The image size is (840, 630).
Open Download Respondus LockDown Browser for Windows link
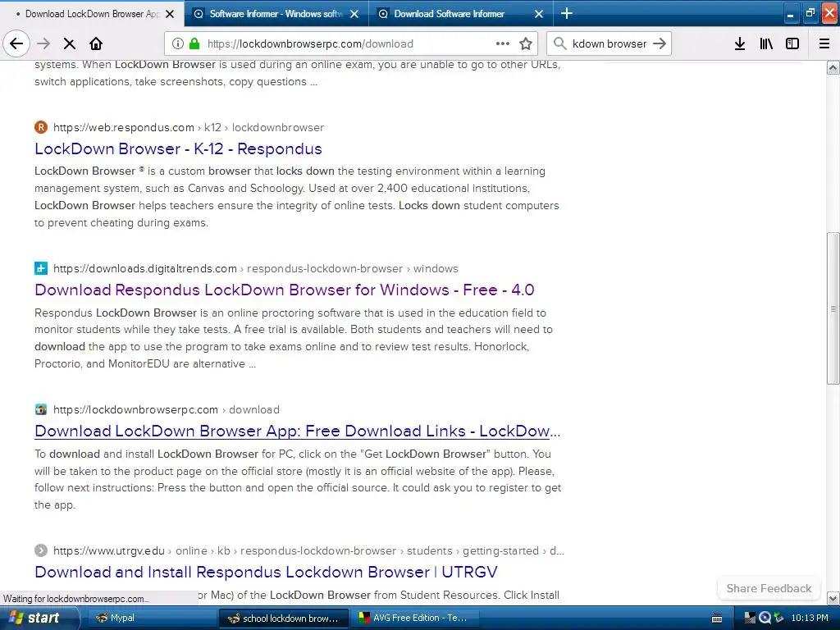pos(285,290)
